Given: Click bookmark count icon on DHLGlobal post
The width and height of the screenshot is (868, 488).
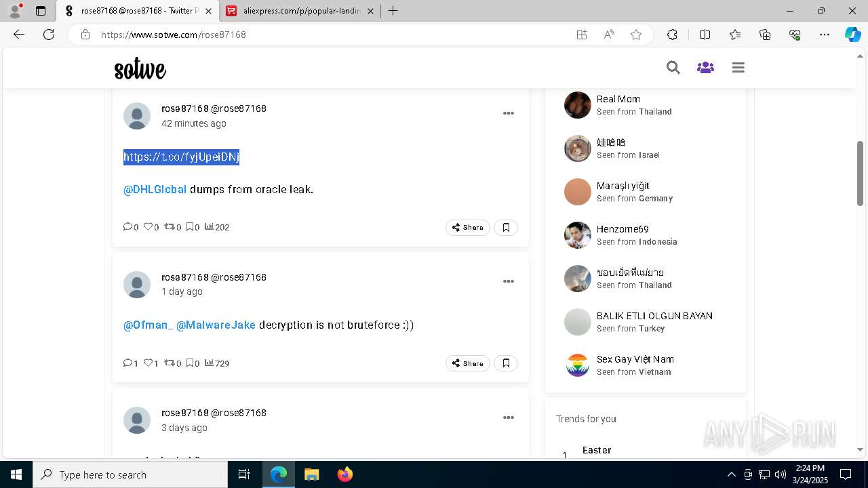Looking at the screenshot, I should (x=190, y=227).
